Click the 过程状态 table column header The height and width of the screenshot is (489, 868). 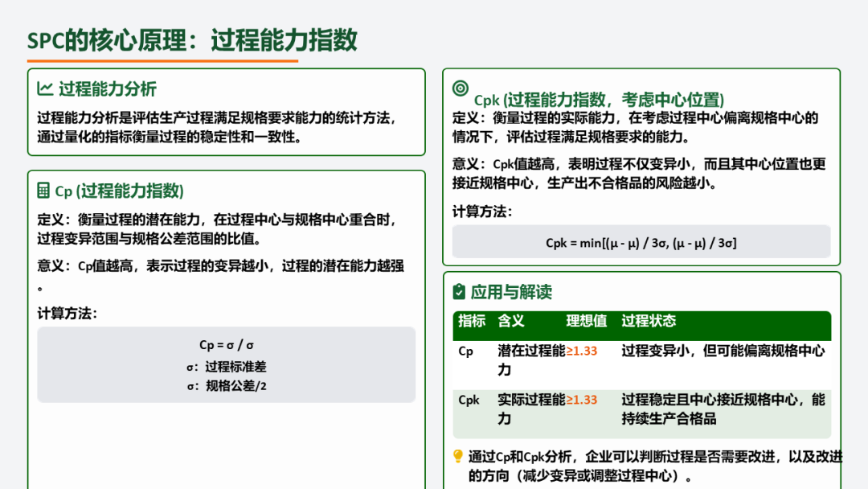coord(649,321)
